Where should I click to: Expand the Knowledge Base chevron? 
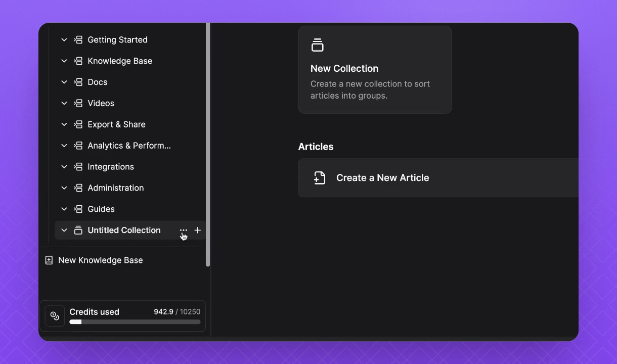coord(64,61)
